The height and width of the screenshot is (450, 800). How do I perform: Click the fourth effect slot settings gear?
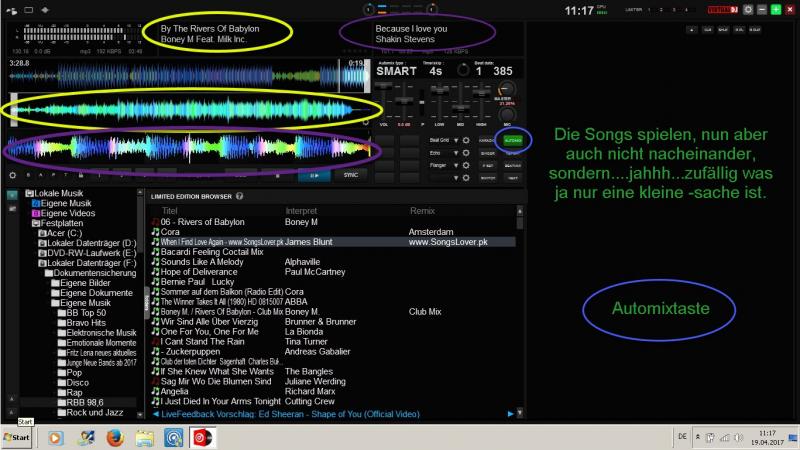(x=466, y=178)
